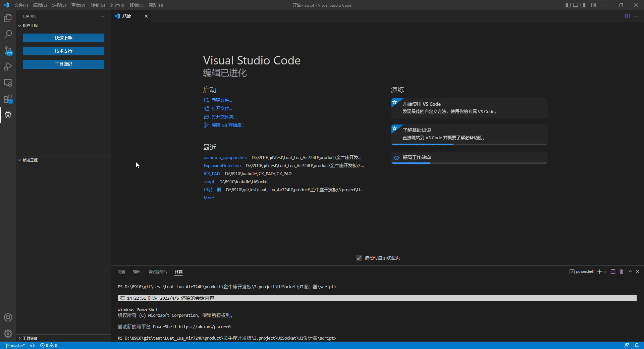The width and height of the screenshot is (644, 349).
Task: Open recent common_components project
Action: click(x=225, y=157)
